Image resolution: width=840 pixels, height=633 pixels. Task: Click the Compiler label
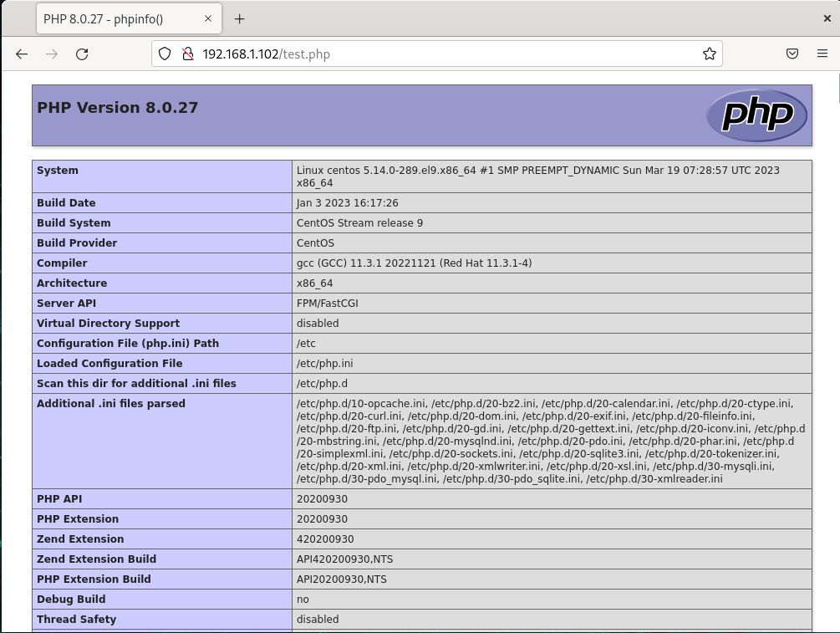tap(62, 263)
